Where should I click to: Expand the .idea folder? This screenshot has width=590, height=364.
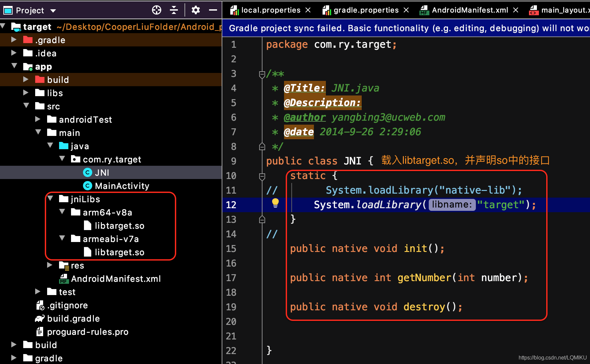click(x=14, y=53)
